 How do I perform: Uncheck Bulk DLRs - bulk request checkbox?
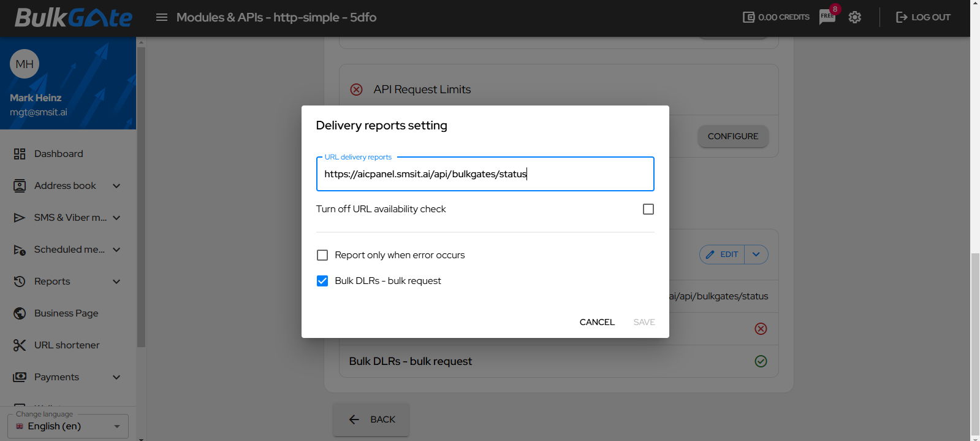[322, 281]
